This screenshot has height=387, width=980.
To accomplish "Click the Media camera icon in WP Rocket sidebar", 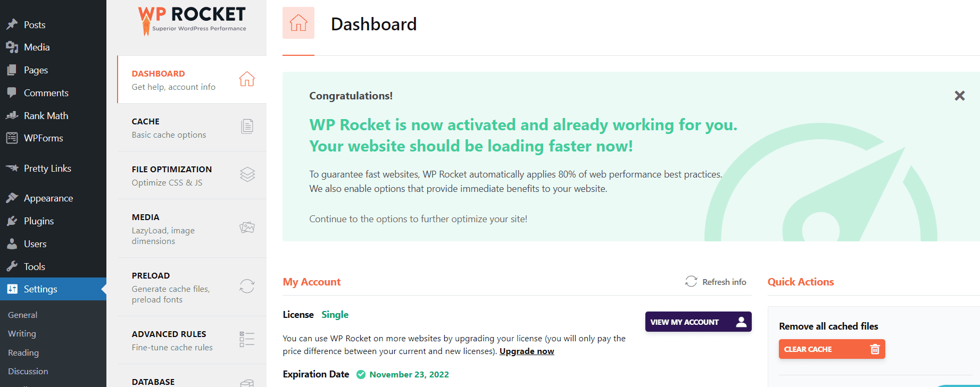I will (246, 228).
